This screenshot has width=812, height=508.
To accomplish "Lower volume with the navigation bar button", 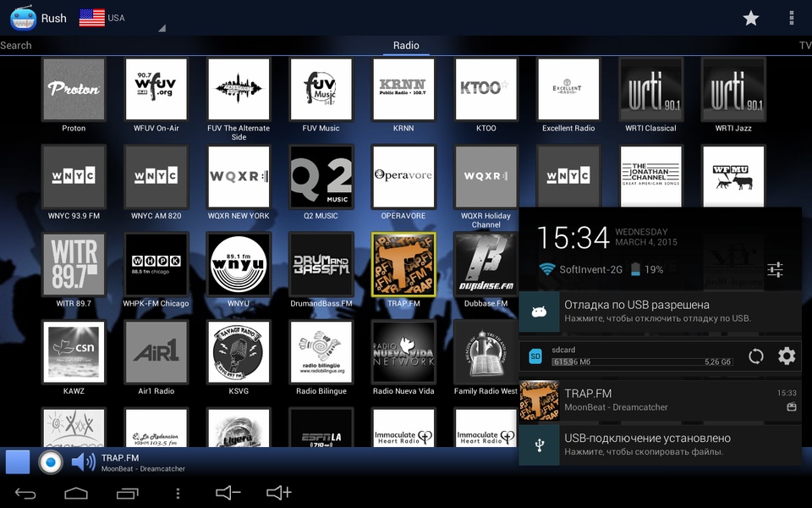I will [228, 493].
